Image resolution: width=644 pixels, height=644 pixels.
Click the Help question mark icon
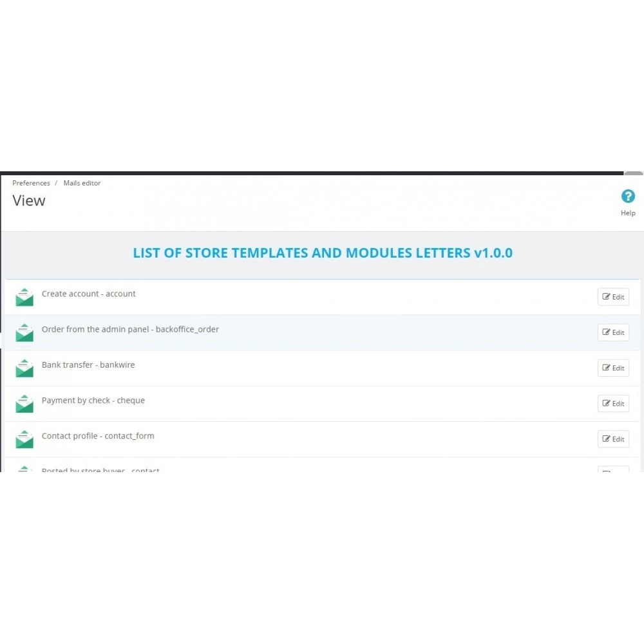(627, 196)
